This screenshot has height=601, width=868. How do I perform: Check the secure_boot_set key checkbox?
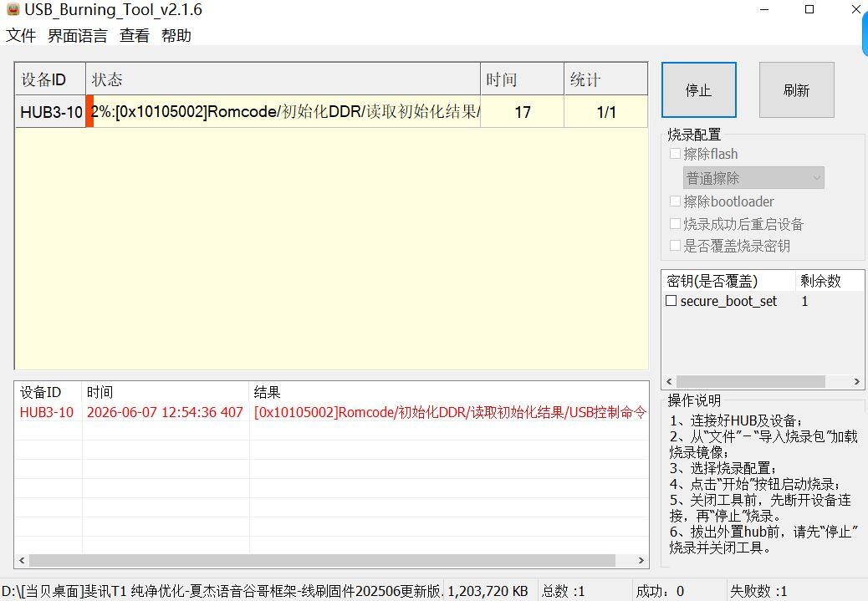coord(671,301)
